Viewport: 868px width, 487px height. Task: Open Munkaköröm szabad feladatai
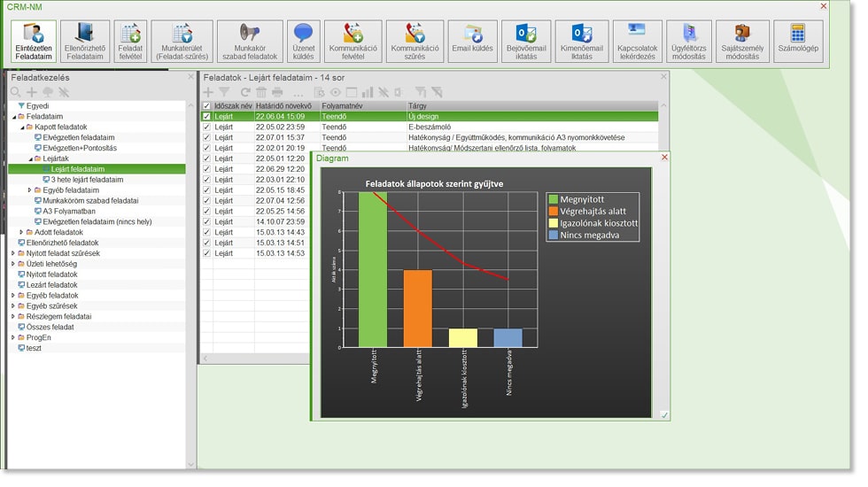90,200
